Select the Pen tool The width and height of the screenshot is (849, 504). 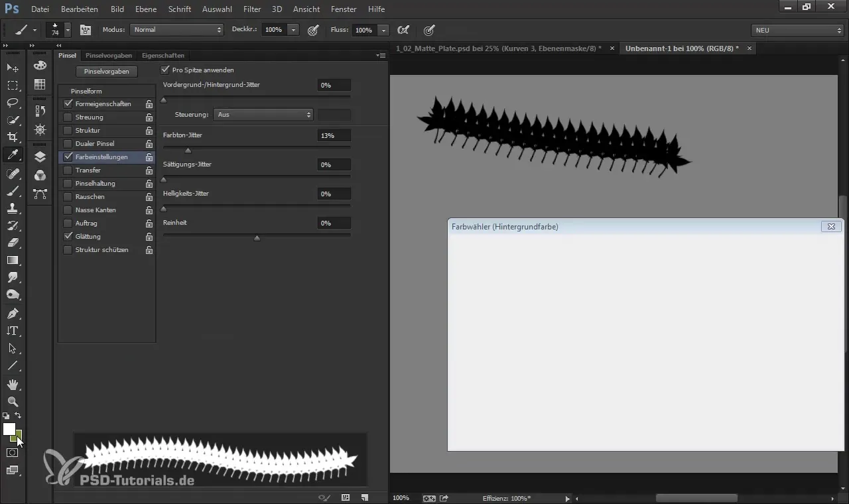(x=13, y=313)
